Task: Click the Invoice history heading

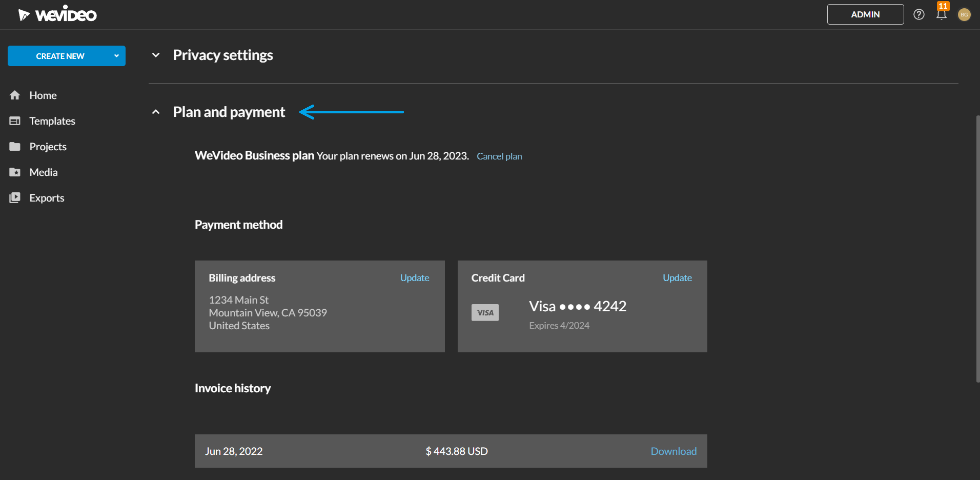Action: click(x=233, y=388)
